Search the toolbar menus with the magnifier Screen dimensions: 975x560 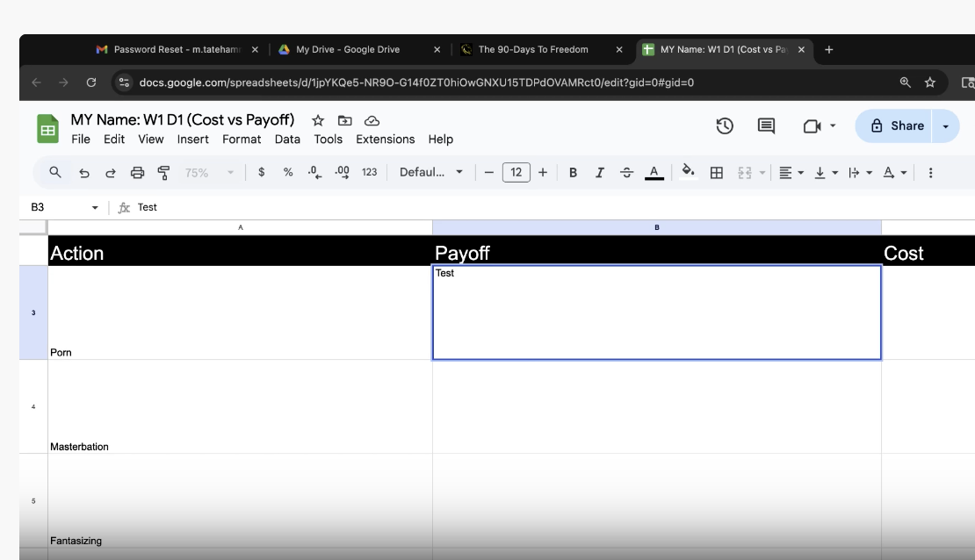[x=55, y=172]
